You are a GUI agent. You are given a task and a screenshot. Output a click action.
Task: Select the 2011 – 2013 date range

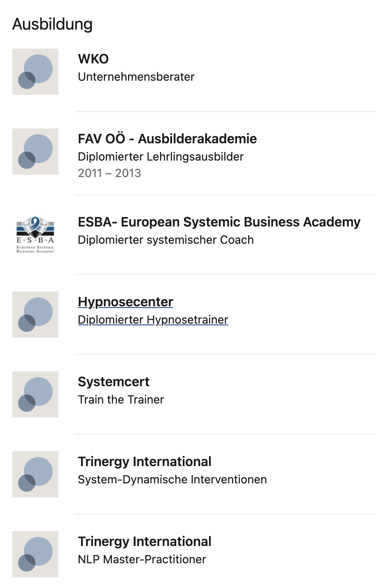109,173
